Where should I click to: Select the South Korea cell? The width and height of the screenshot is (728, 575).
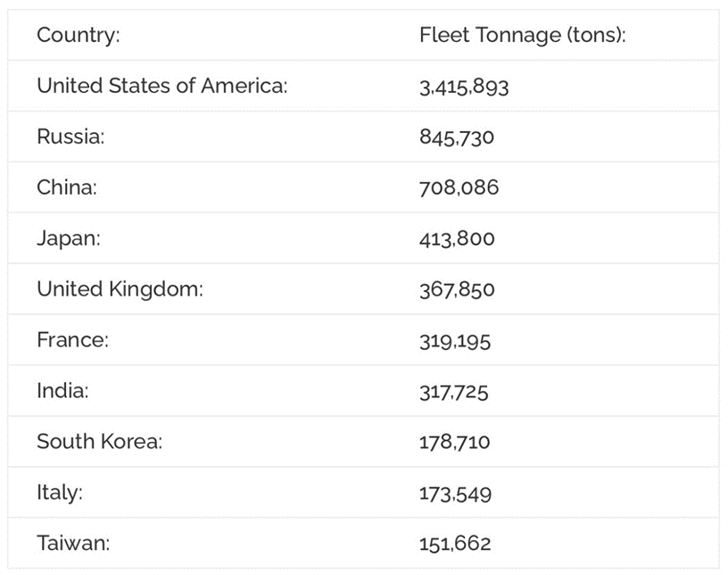[99, 442]
